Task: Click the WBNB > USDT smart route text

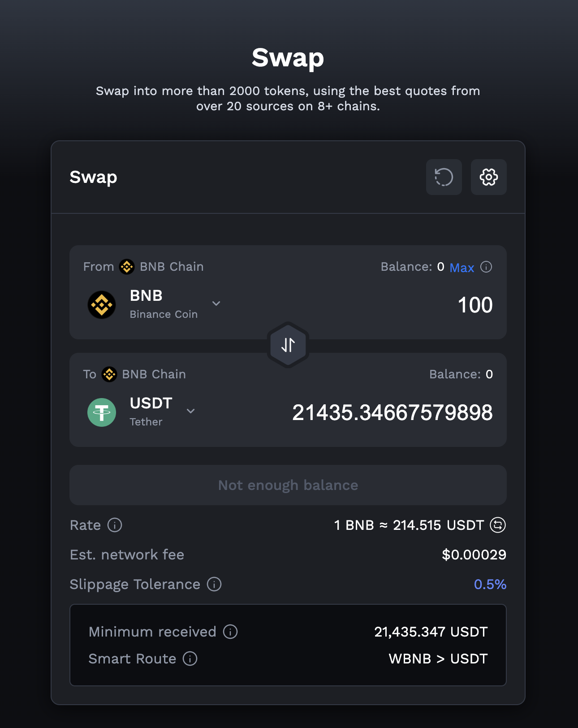Action: [438, 659]
